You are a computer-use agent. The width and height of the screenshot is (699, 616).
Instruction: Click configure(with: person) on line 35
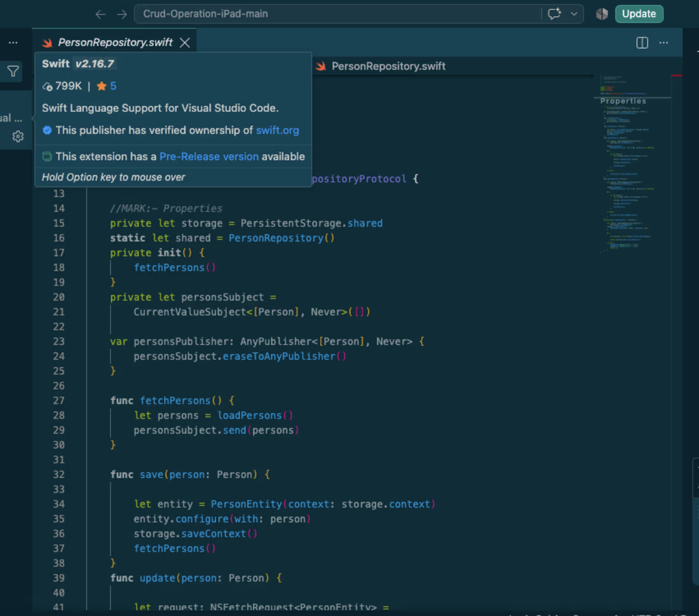pos(243,519)
